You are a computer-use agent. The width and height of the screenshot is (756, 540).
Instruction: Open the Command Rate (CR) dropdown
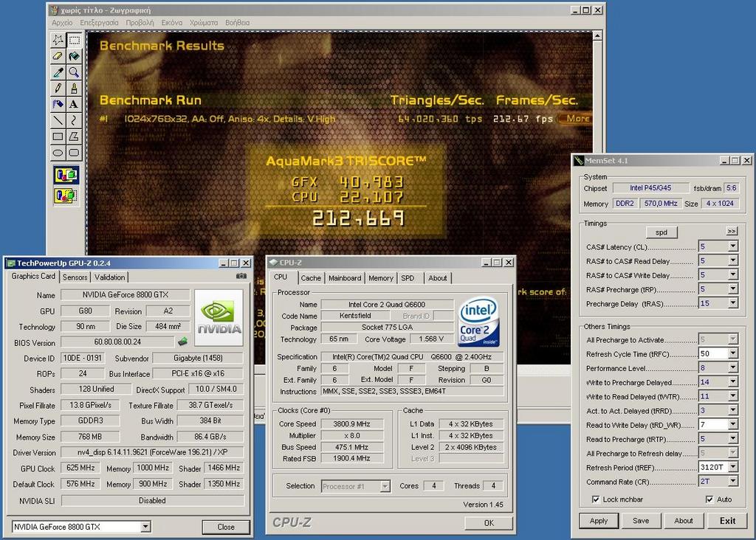pos(733,481)
